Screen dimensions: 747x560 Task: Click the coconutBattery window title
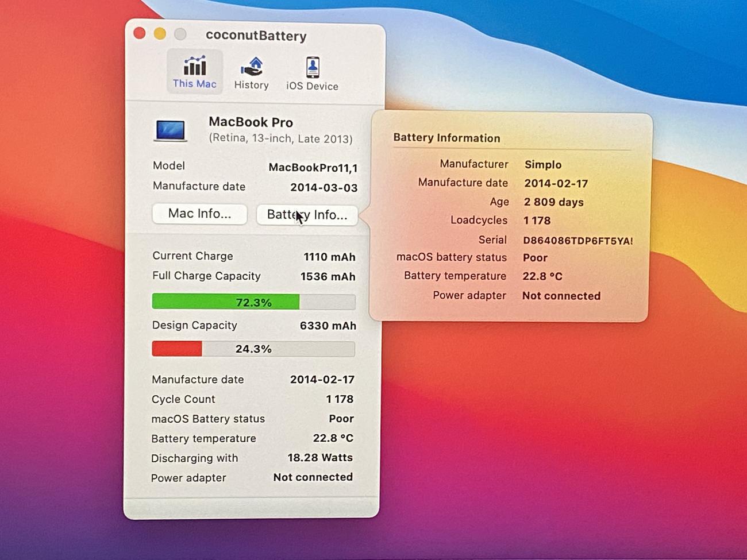pos(256,36)
